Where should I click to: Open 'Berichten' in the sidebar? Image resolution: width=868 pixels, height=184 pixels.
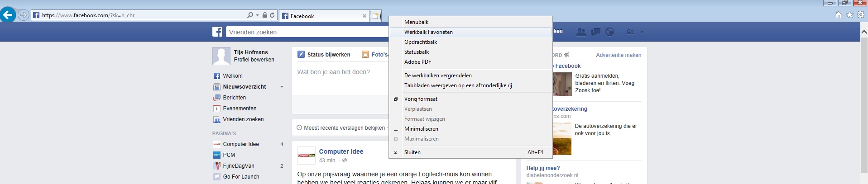pos(234,98)
